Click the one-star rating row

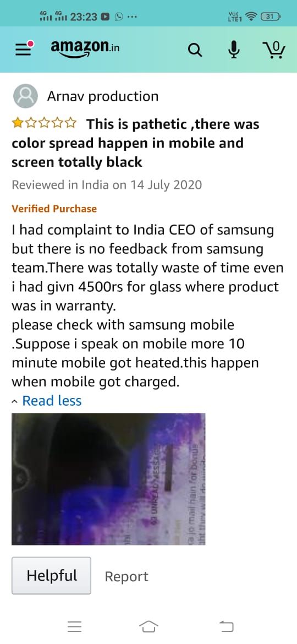point(44,123)
